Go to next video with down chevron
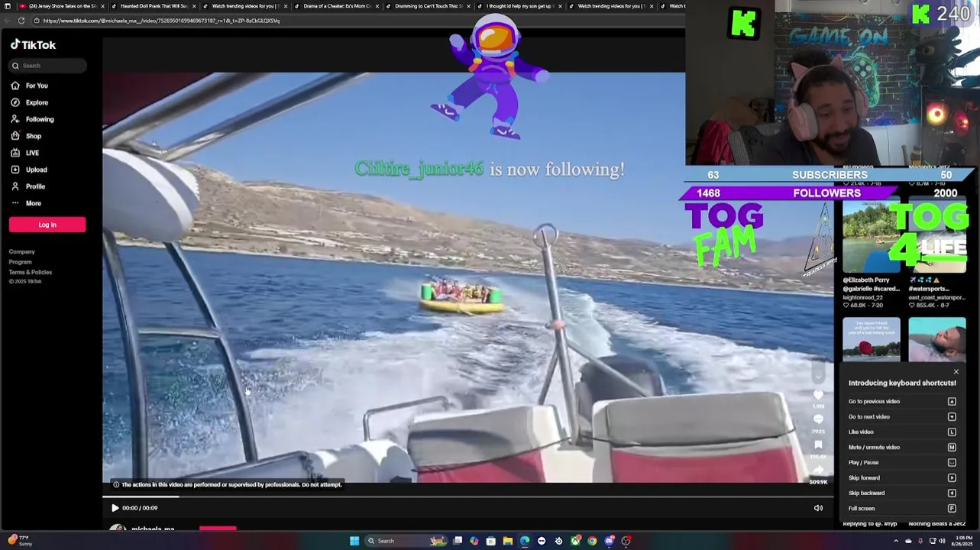This screenshot has height=550, width=980. (818, 375)
